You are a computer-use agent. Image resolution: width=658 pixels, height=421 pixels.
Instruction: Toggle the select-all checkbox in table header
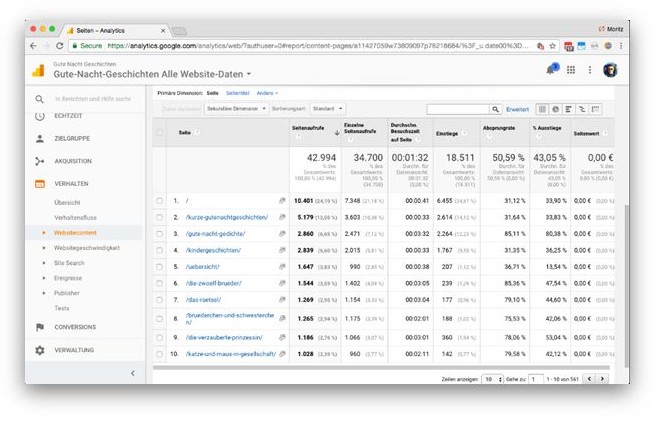coord(159,132)
